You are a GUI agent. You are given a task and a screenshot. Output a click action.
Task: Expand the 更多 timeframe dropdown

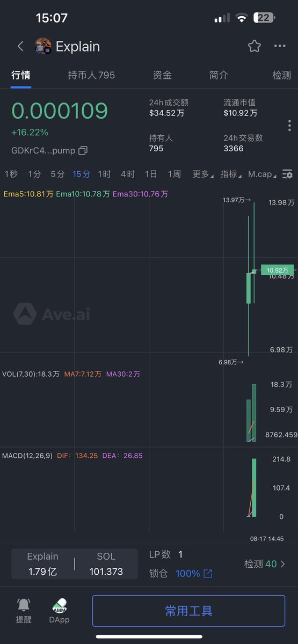click(x=202, y=174)
